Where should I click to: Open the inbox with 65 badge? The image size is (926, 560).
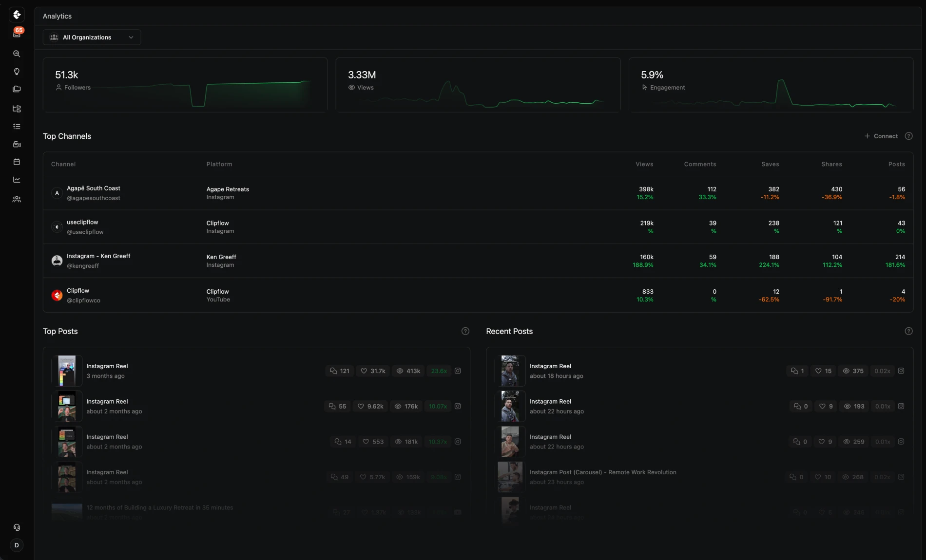coord(17,34)
